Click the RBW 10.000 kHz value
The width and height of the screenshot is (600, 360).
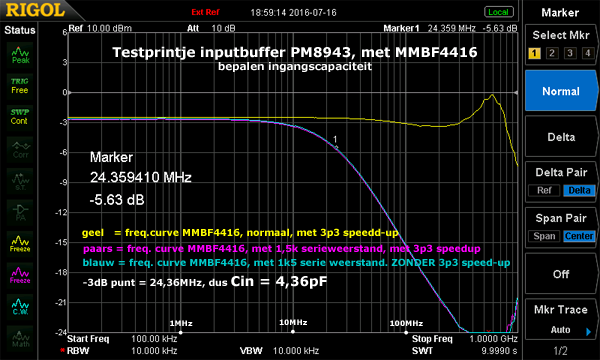pyautogui.click(x=154, y=351)
